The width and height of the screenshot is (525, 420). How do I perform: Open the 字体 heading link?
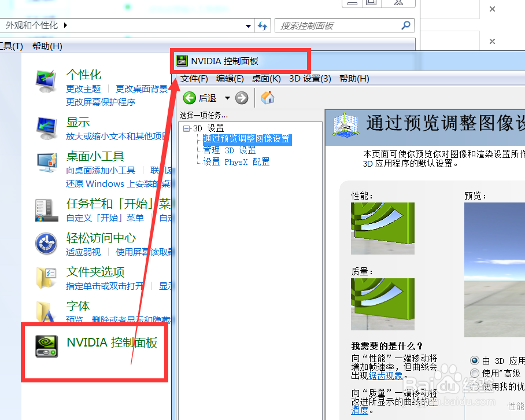[78, 306]
